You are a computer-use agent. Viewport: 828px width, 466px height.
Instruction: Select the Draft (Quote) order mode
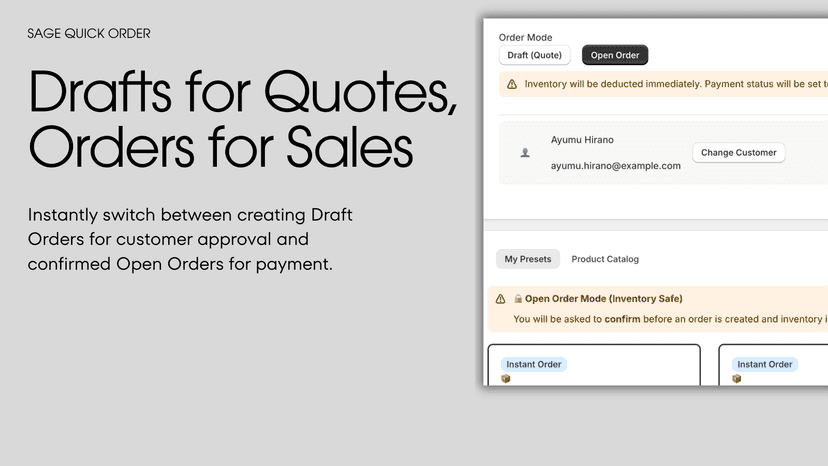(x=534, y=55)
